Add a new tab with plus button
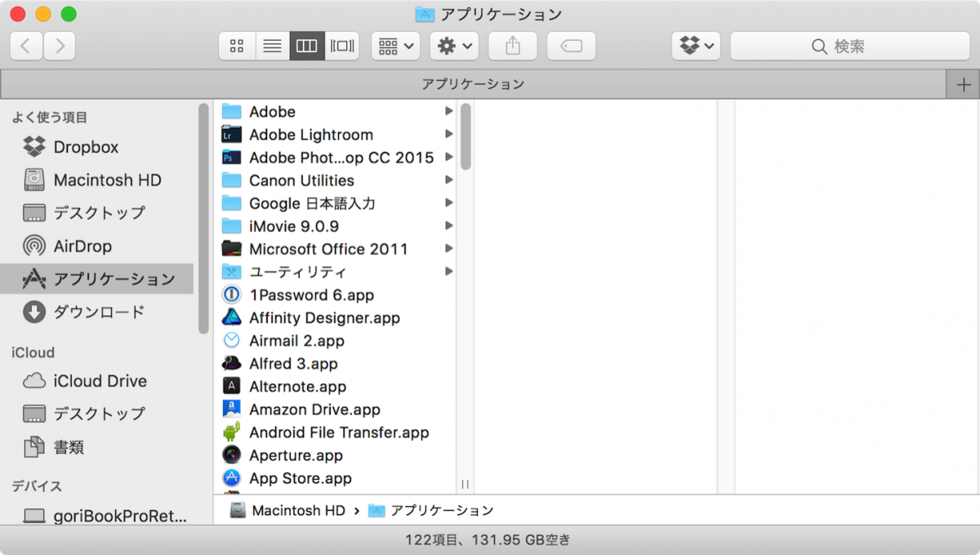The width and height of the screenshot is (980, 555). click(x=963, y=84)
